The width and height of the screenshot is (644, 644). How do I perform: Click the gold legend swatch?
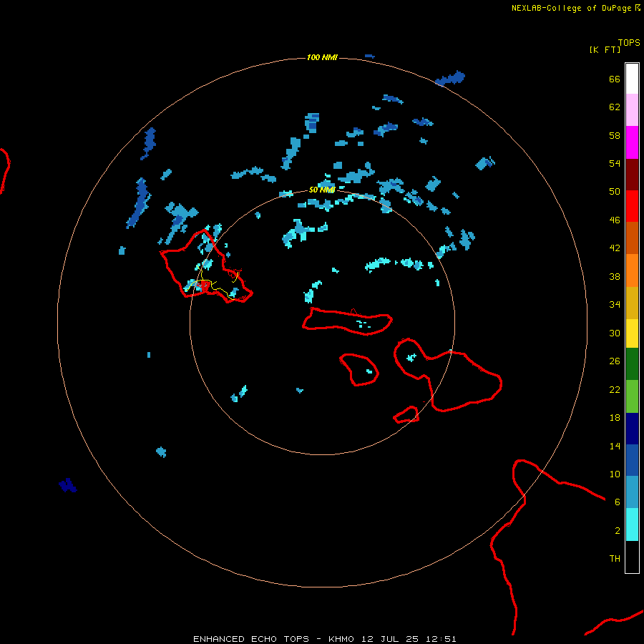[632, 303]
